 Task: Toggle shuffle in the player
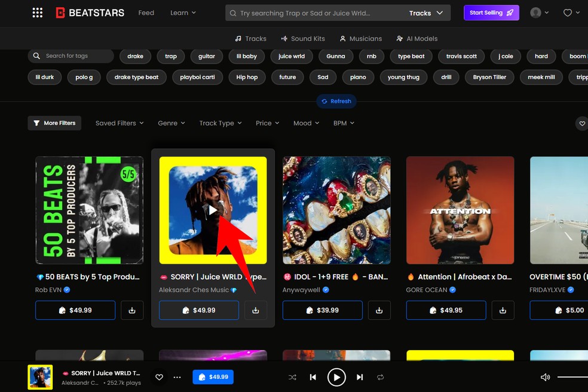coord(292,377)
